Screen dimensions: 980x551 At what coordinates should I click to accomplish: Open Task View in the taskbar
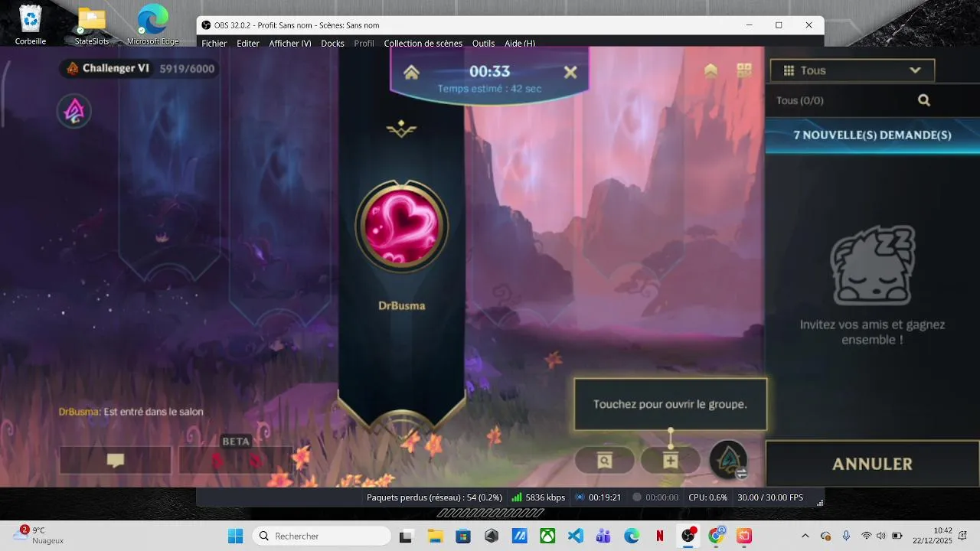[407, 536]
